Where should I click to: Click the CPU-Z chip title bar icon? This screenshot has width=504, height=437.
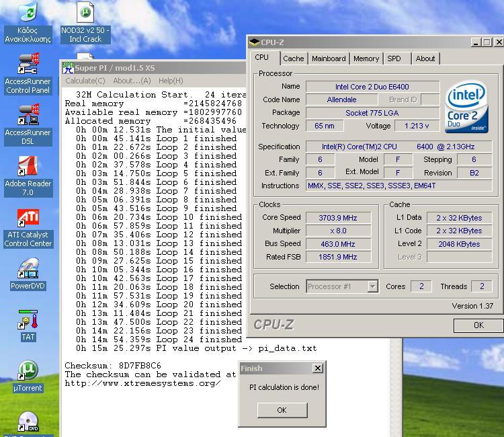pyautogui.click(x=254, y=42)
